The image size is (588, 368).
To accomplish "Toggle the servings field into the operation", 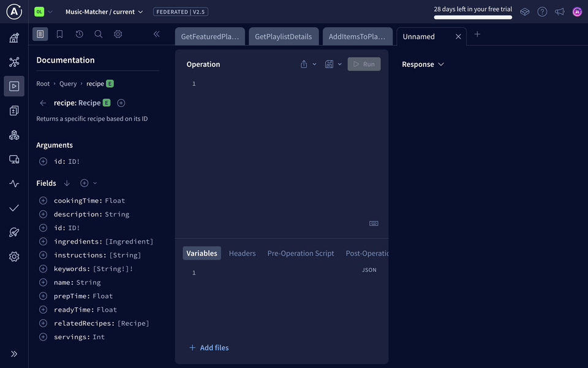I will [x=43, y=337].
